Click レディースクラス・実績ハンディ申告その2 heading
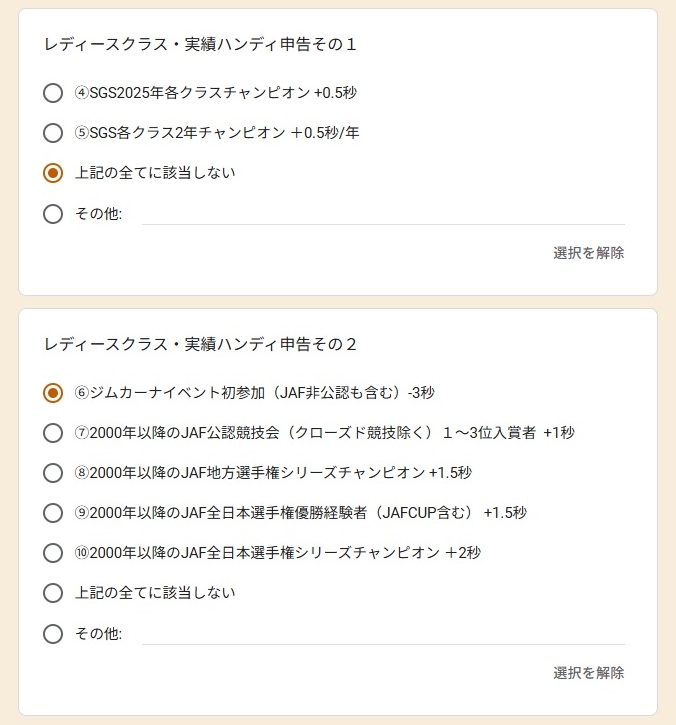The height and width of the screenshot is (725, 676). pos(200,344)
